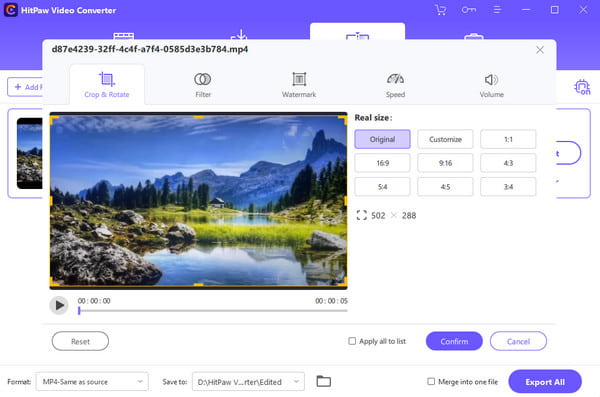This screenshot has width=600, height=397.
Task: Open the Volume tab
Action: point(491,85)
